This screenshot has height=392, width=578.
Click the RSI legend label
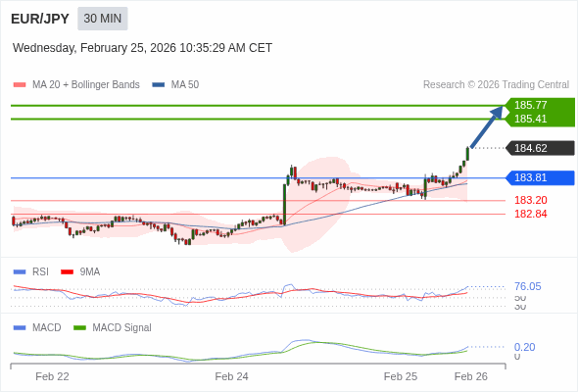40,272
